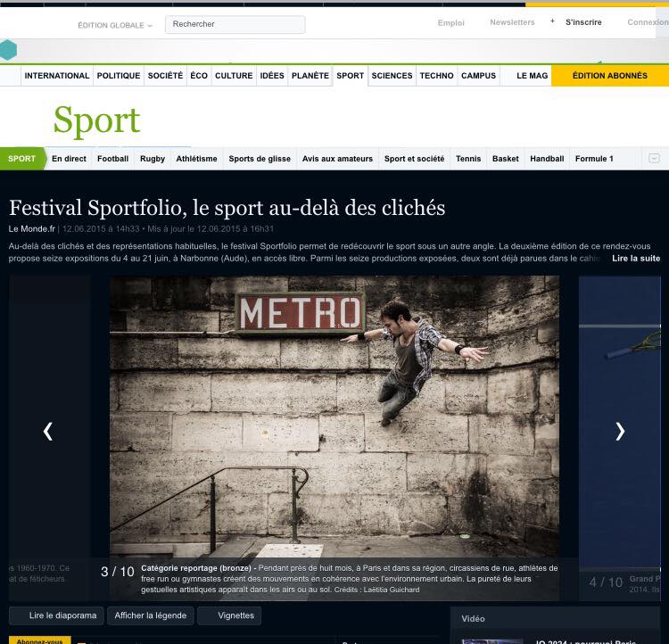Viewport: 669px width, 644px height.
Task: Expand the article text with Lire la suite
Action: [635, 258]
